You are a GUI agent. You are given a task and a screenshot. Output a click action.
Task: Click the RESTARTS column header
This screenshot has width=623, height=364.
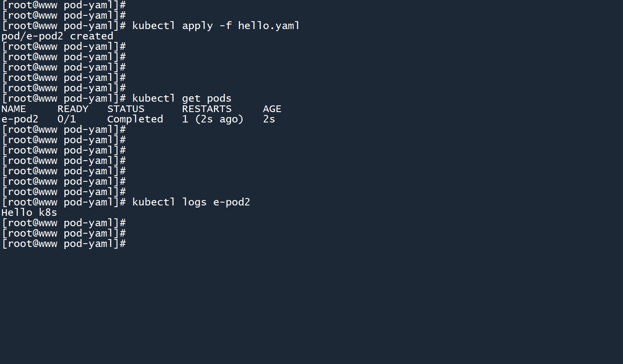coord(207,109)
